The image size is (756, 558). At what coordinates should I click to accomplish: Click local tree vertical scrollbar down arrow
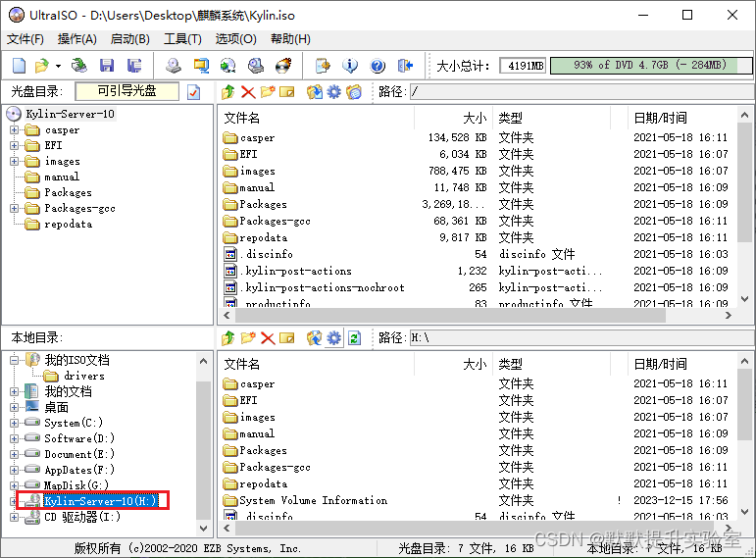point(204,529)
